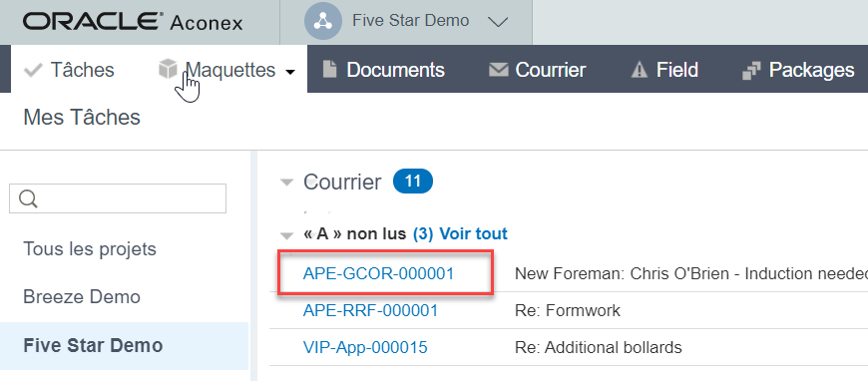
Task: Click the Field warning triangle icon
Action: point(639,70)
